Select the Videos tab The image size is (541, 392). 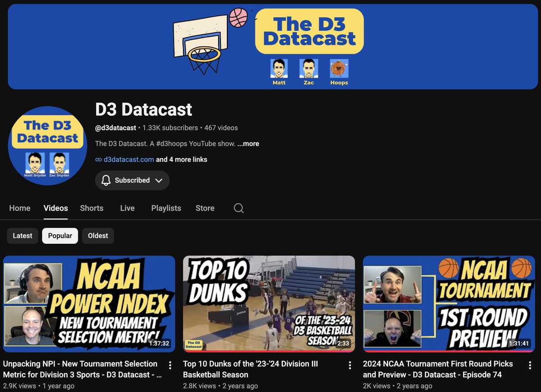(x=55, y=208)
